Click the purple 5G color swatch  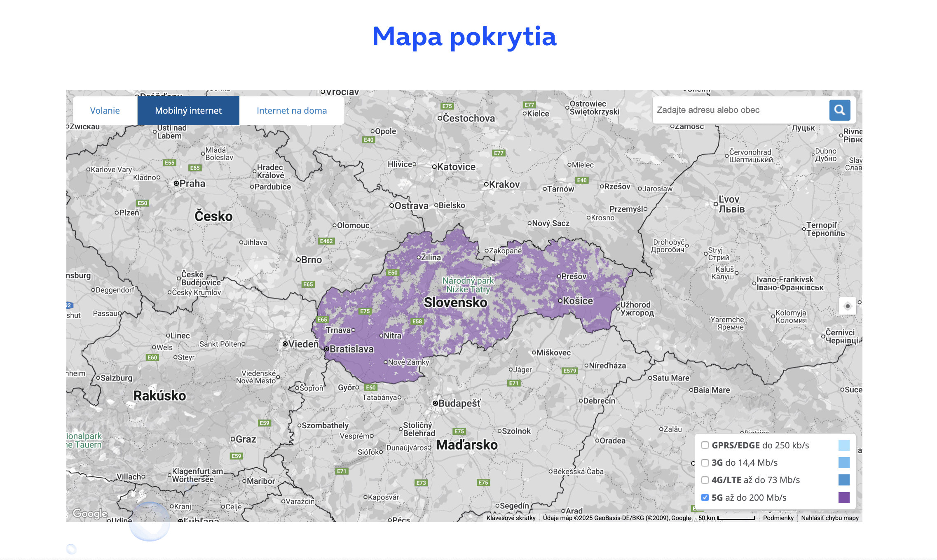tap(843, 497)
